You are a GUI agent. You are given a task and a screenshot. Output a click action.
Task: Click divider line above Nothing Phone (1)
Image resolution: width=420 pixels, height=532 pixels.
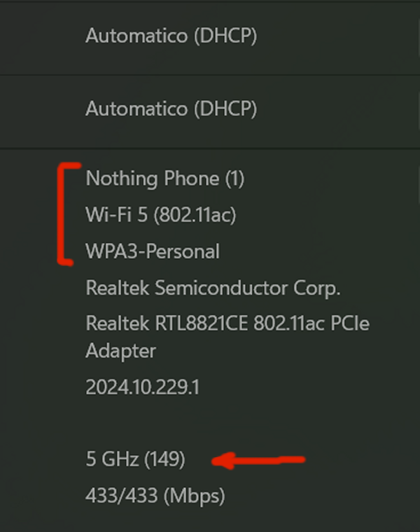click(x=210, y=148)
